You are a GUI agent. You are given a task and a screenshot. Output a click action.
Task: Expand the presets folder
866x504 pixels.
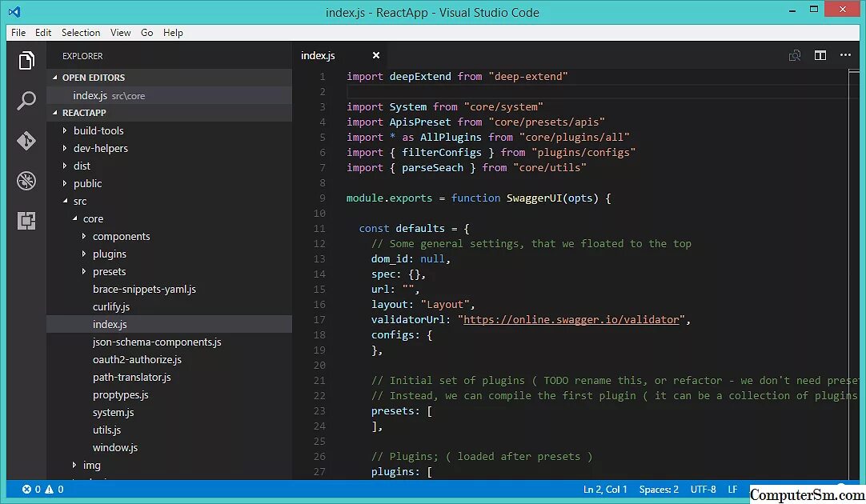coord(84,271)
